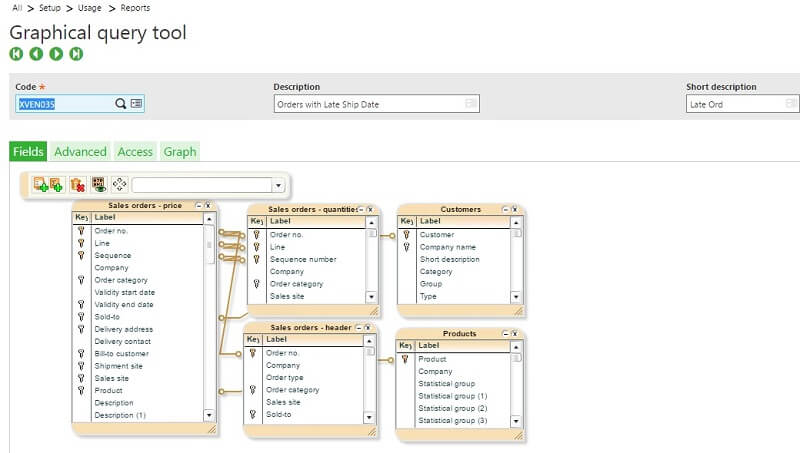800x453 pixels.
Task: Click down arrow in Sales orders - header list
Action: click(x=369, y=417)
